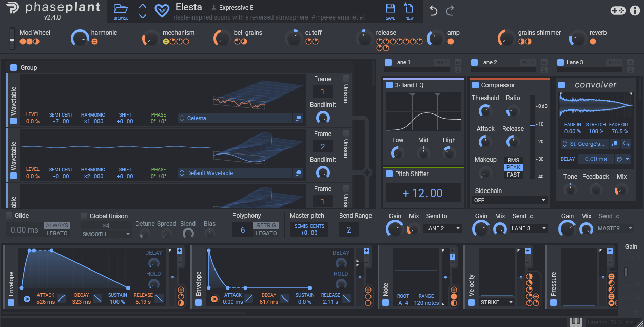Select next preset with down arrow
The image size is (644, 327).
point(143,16)
